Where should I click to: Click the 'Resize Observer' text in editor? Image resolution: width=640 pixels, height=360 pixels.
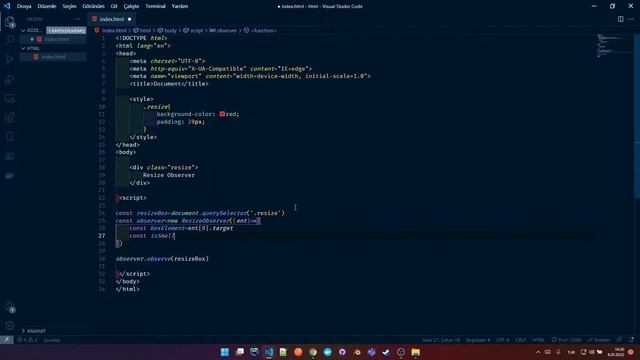click(x=169, y=175)
